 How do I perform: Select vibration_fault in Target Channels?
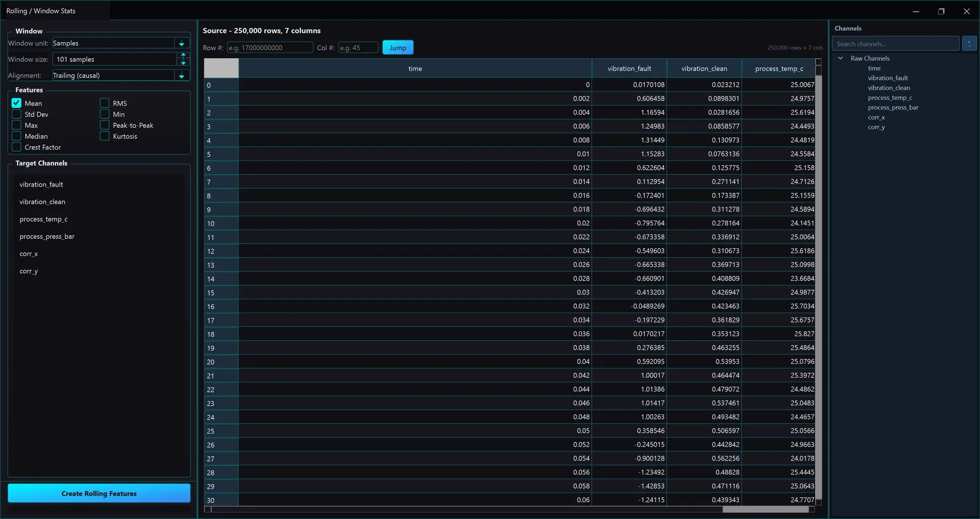pyautogui.click(x=99, y=185)
